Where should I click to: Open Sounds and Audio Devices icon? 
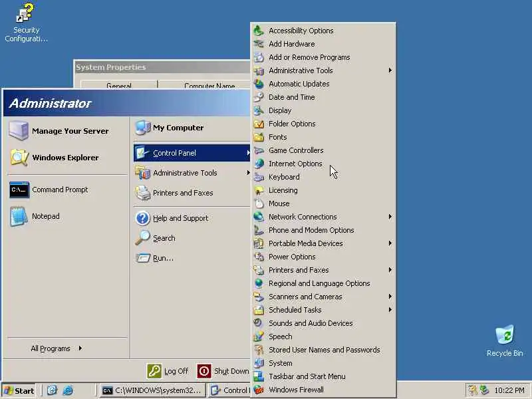[x=259, y=323]
